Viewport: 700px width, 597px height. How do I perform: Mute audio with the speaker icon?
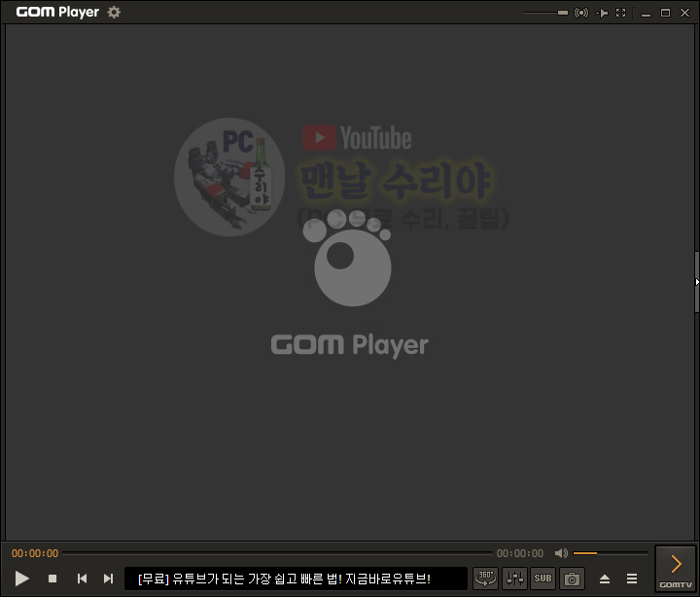point(561,553)
